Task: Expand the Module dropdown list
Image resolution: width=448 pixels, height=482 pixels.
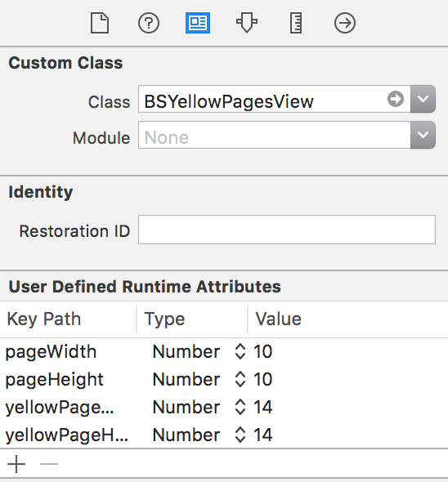Action: pos(423,135)
